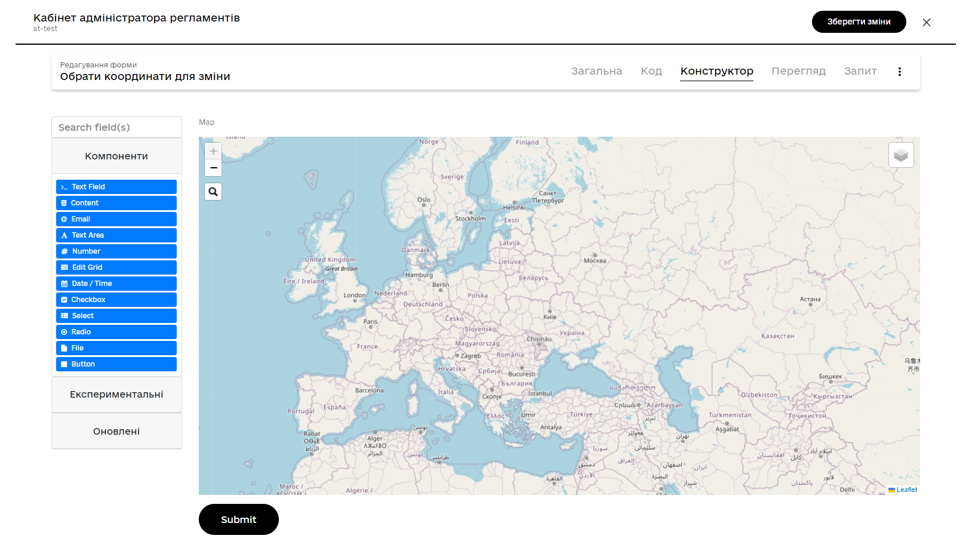Expand the Експериментальні group

[116, 395]
